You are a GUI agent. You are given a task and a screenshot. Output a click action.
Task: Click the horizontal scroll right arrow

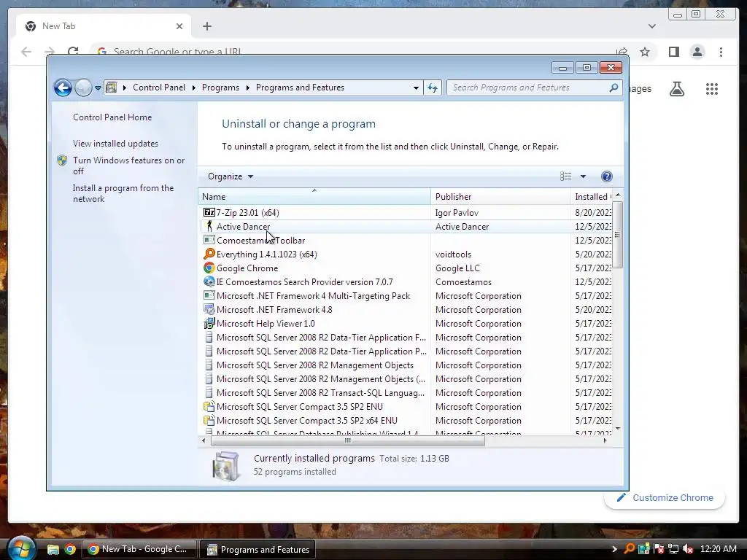click(605, 441)
